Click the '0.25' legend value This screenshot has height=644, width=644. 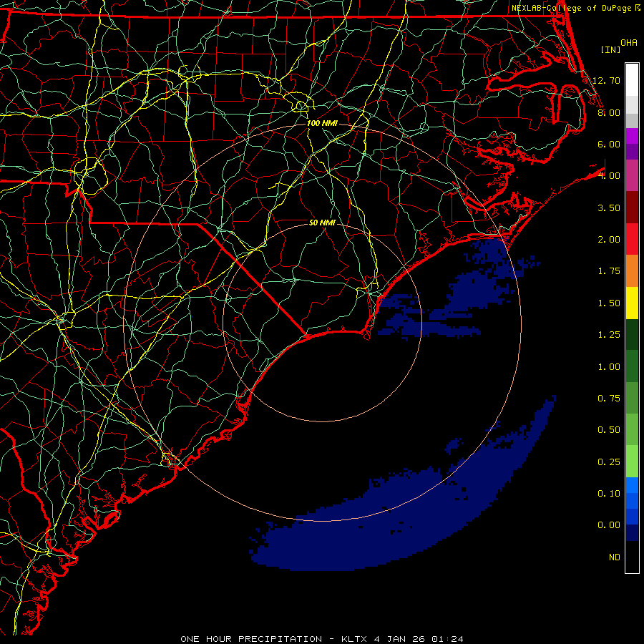coord(609,462)
